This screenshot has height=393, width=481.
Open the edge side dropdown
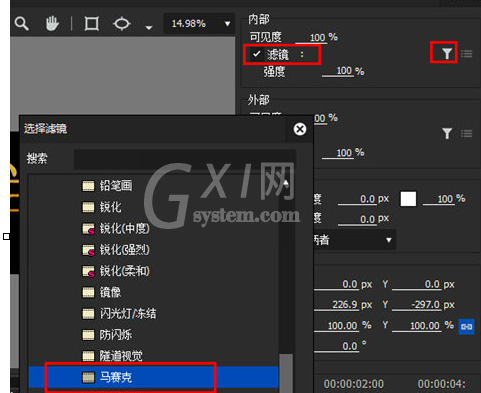355,240
